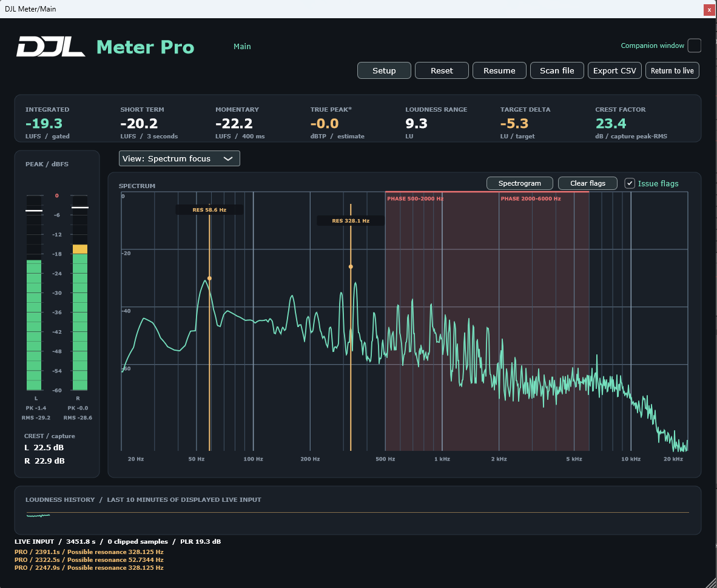Click the Integrated value -19.3

click(44, 124)
